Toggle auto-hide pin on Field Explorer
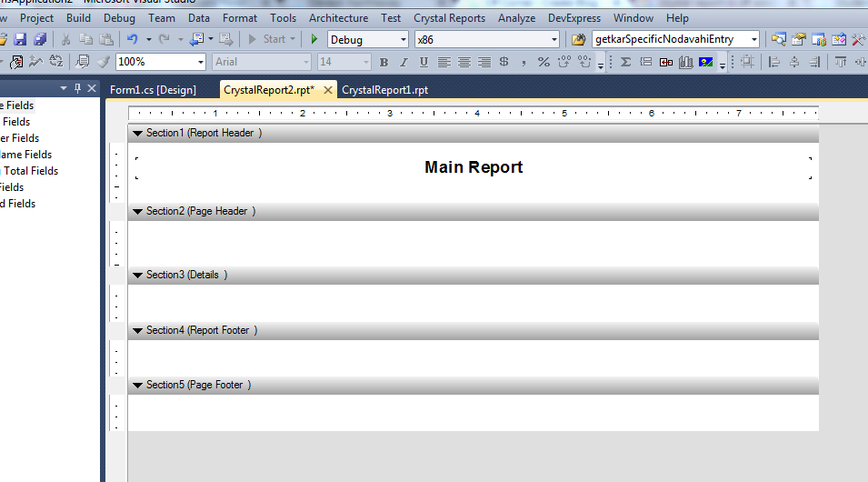868x482 pixels. point(77,88)
